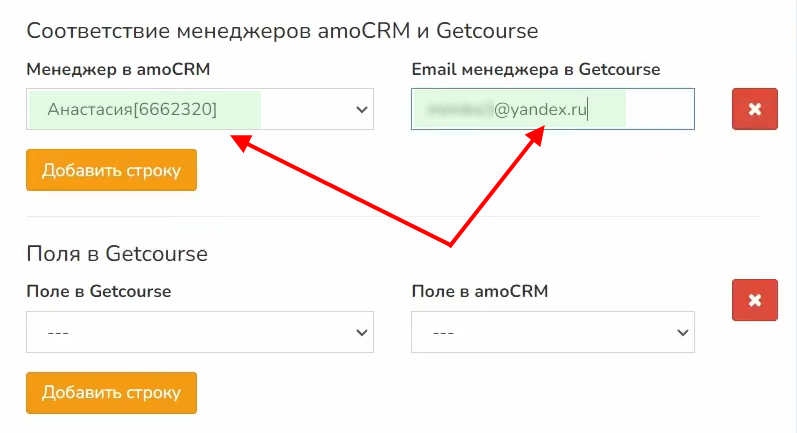Click the chevron arrow of Поле в Getcourse select
The image size is (797, 433).
point(362,332)
